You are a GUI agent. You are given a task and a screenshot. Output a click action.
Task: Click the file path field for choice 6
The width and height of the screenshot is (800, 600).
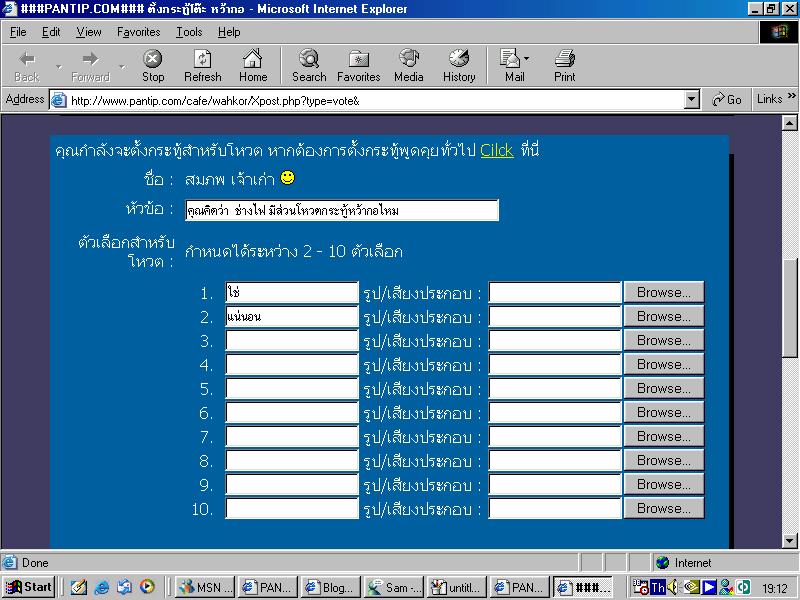click(x=555, y=412)
